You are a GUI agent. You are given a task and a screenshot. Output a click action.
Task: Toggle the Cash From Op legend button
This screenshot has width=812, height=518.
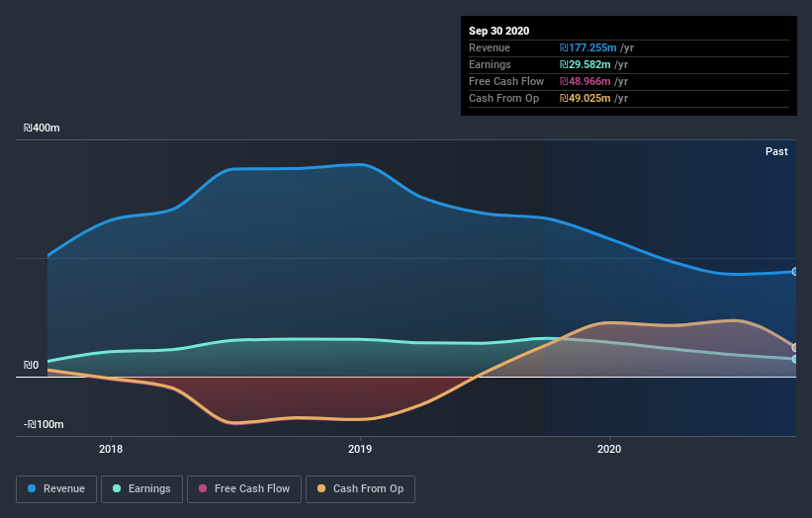tap(360, 489)
